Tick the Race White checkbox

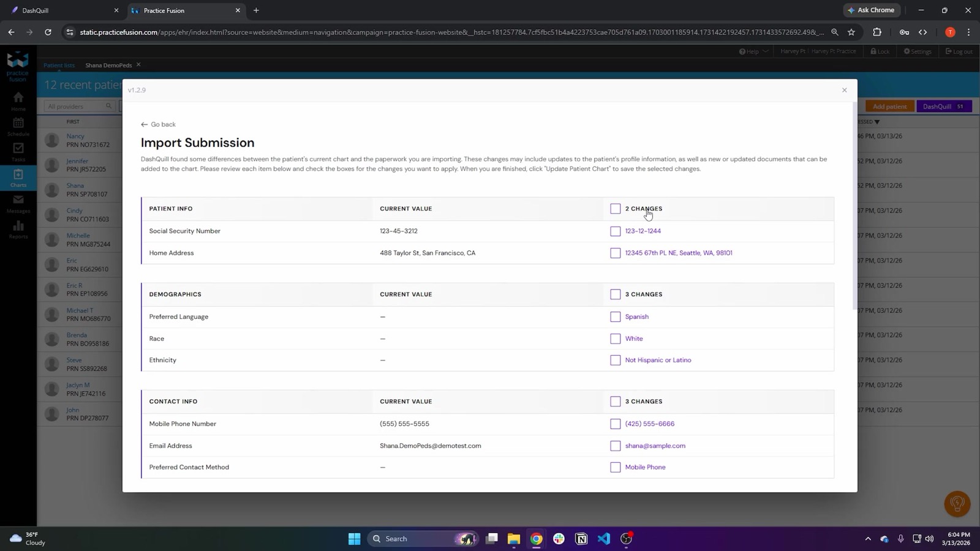coord(616,339)
